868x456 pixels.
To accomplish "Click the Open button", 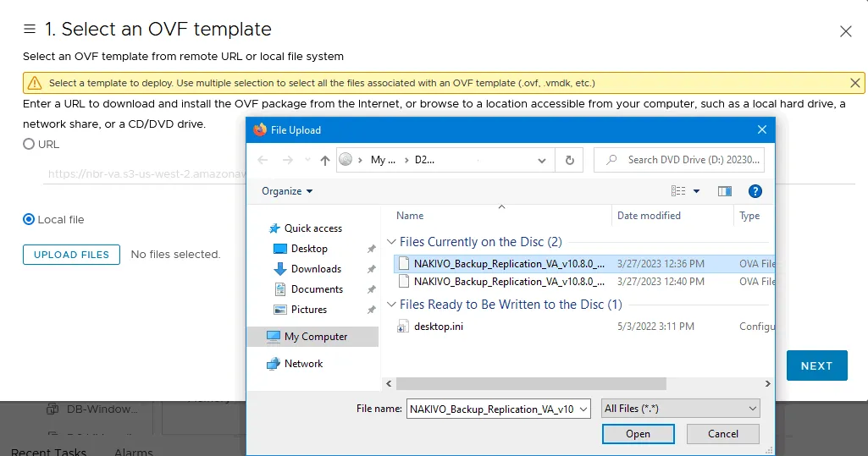I will point(638,434).
